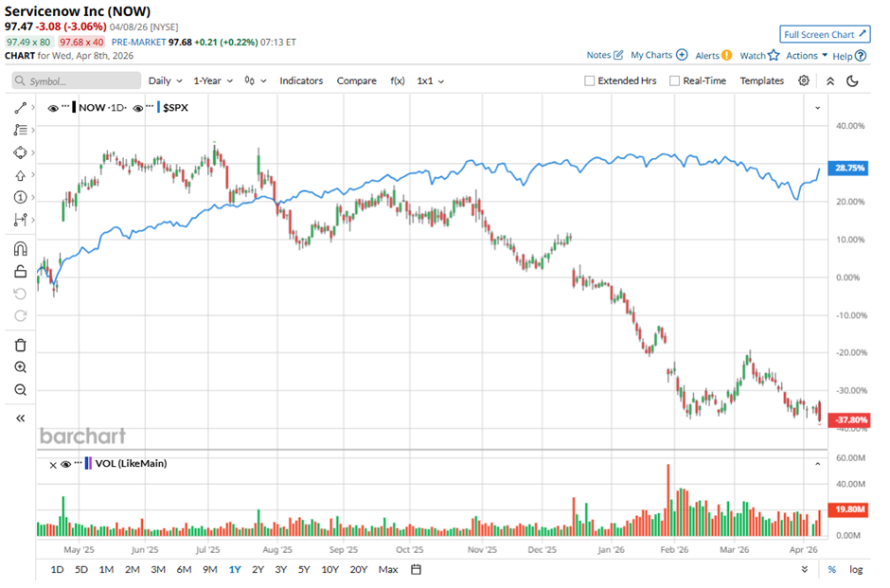Collapse volume pane with caret
Screen dimensions: 890x588
click(x=818, y=464)
